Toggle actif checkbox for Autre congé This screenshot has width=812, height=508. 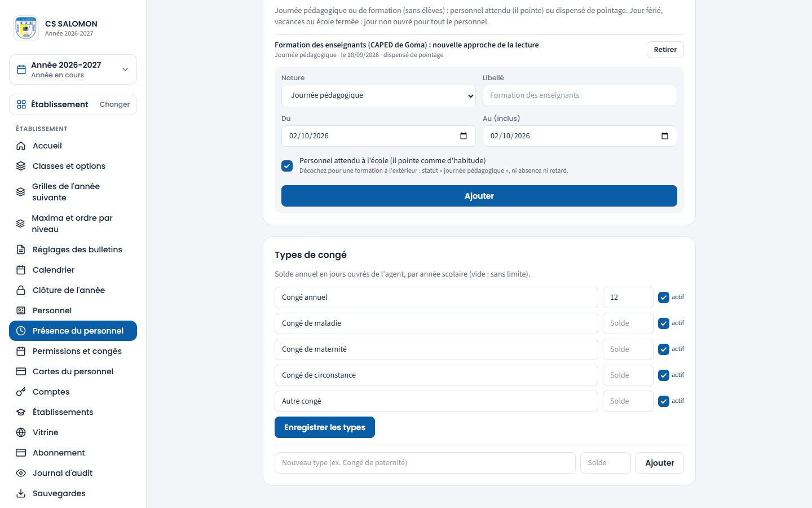(664, 401)
